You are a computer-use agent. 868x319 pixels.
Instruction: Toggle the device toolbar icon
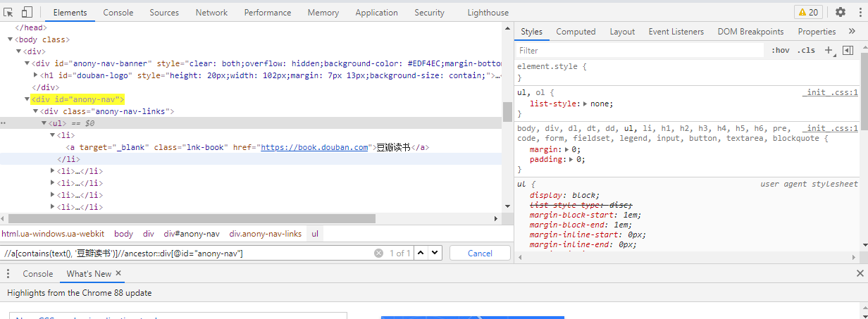(x=27, y=12)
